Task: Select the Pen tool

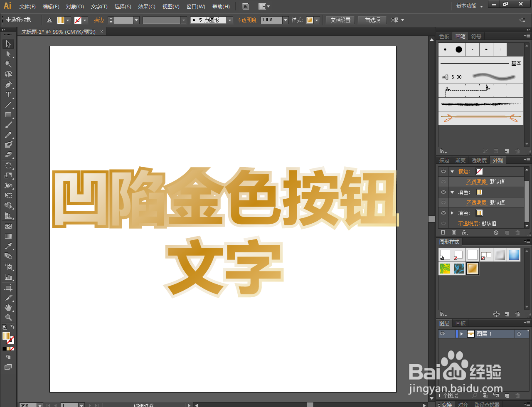Action: (x=8, y=84)
